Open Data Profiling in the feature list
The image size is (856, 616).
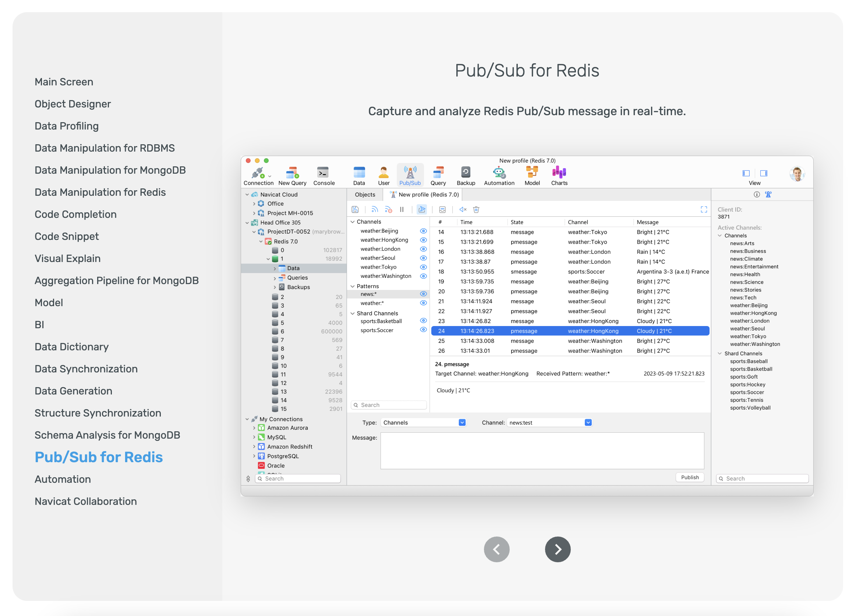pyautogui.click(x=67, y=126)
